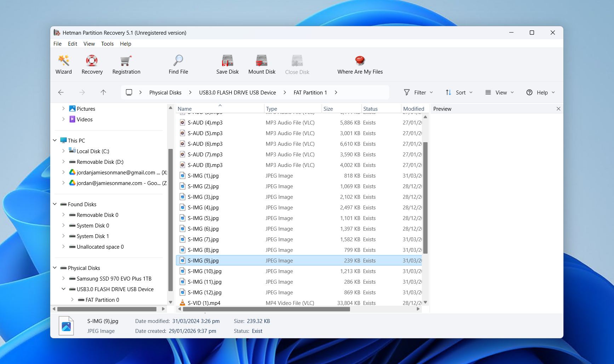The image size is (614, 364).
Task: Launch Find File search
Action: (x=178, y=64)
